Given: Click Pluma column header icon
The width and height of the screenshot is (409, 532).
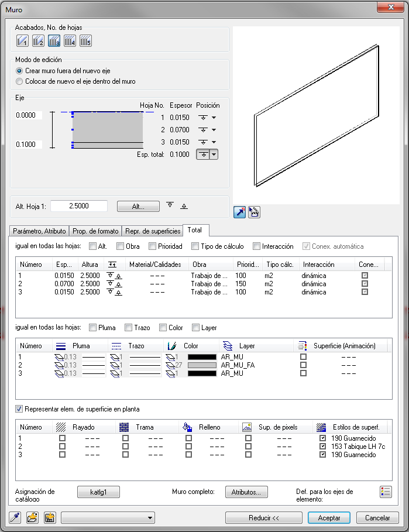Looking at the screenshot, I should click(61, 346).
